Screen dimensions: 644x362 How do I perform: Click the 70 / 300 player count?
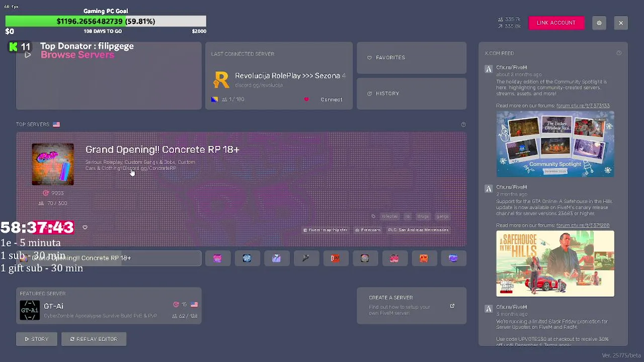pos(53,203)
